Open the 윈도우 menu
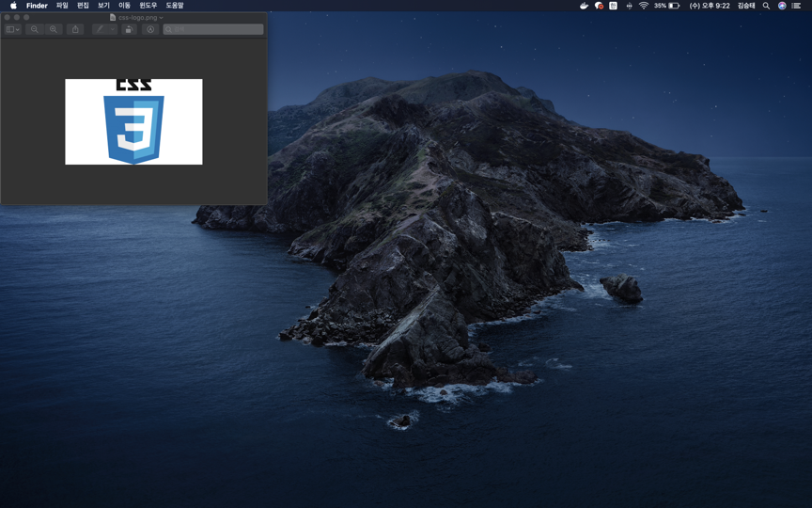This screenshot has width=812, height=508. coord(148,6)
